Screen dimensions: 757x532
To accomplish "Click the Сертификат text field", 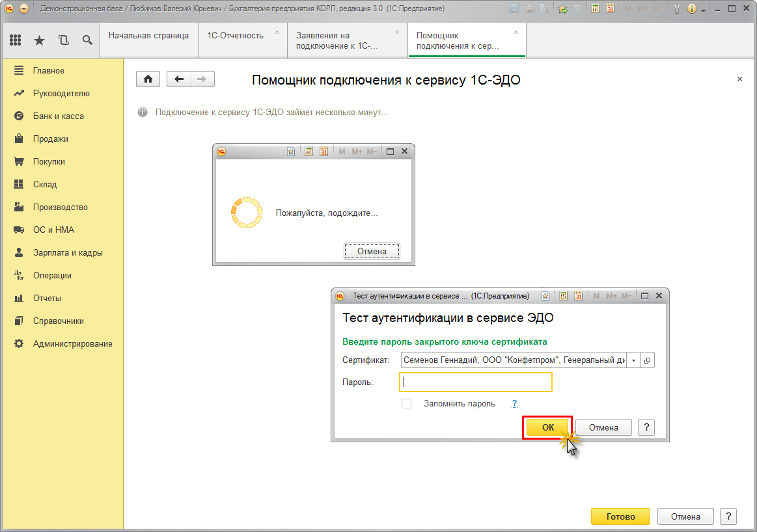I will point(514,360).
